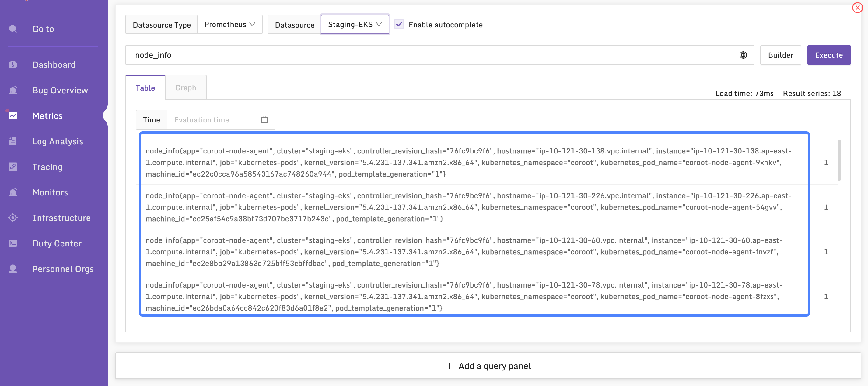Select the Table tab

point(145,88)
